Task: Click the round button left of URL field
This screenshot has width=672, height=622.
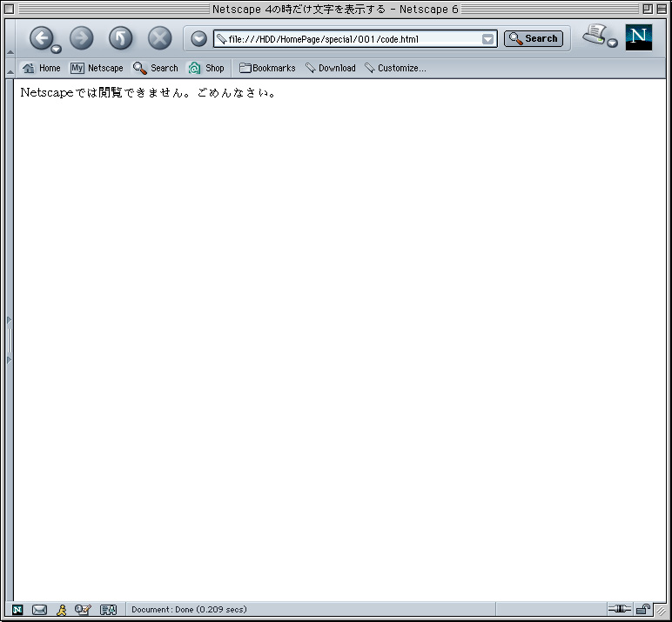Action: [x=198, y=39]
